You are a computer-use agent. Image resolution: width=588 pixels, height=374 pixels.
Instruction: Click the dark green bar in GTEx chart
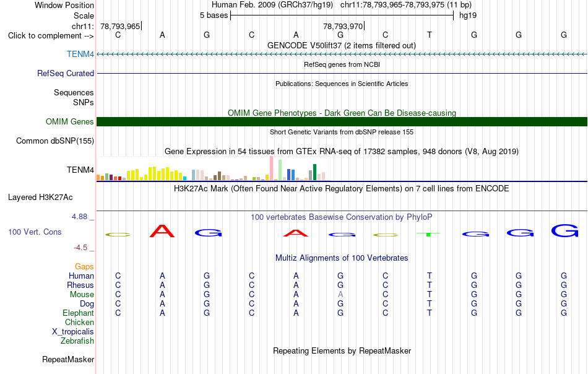point(314,172)
